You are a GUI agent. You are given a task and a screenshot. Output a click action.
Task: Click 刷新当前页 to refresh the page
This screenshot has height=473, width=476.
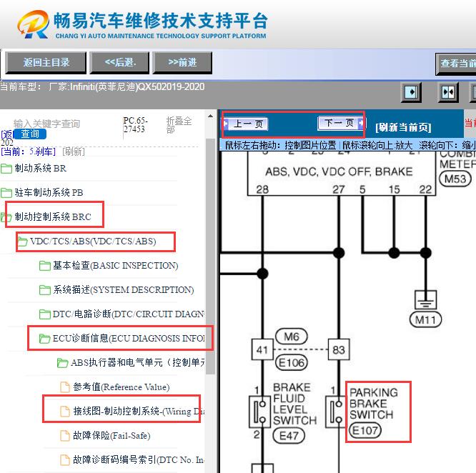tap(403, 126)
